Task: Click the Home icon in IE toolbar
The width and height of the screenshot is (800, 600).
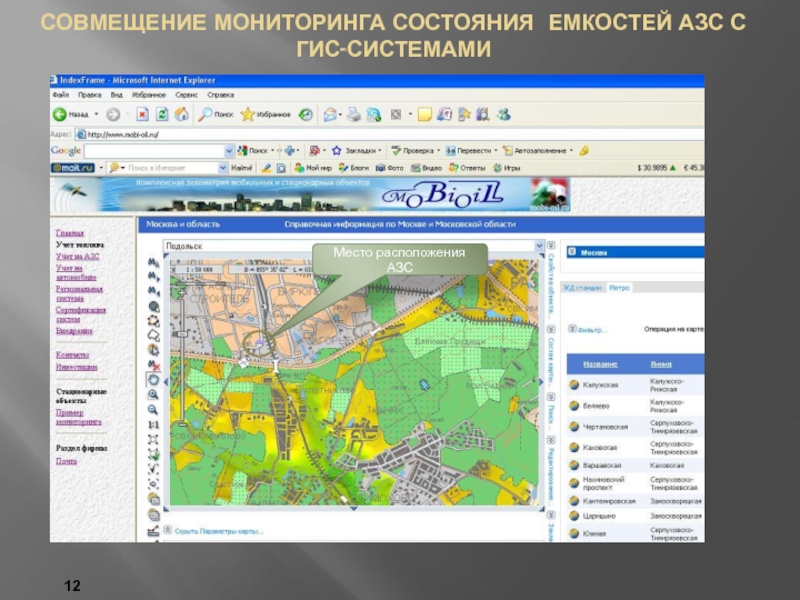Action: (180, 114)
